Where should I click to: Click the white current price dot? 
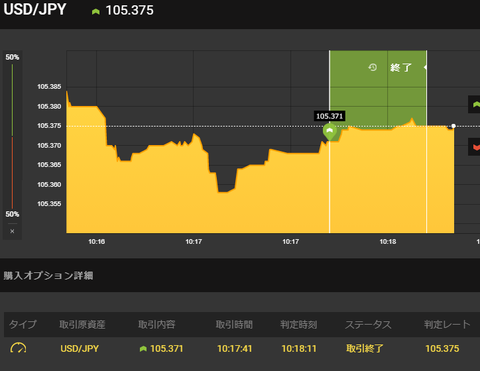[453, 126]
